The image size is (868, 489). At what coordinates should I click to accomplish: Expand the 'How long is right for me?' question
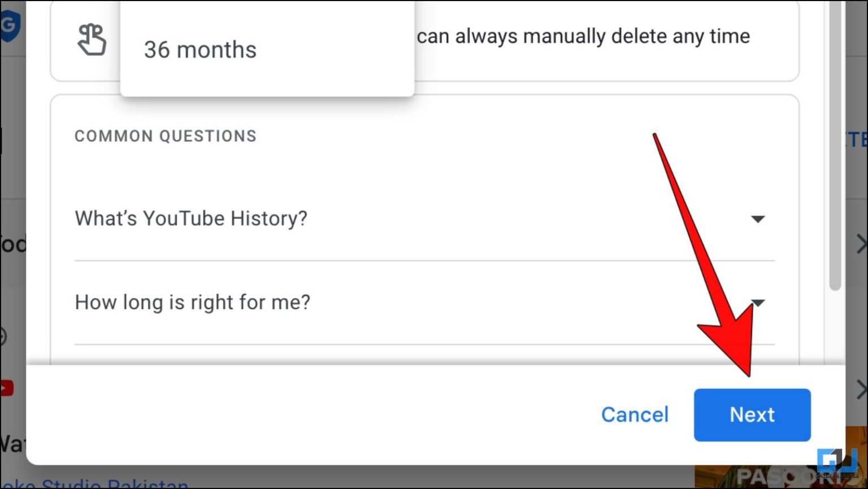click(192, 303)
